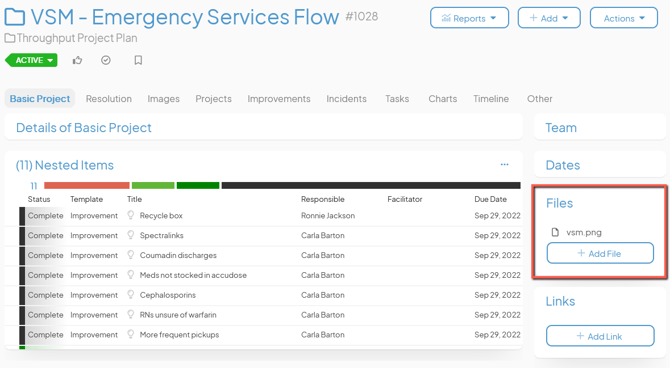Sort by the Due Date column header
The image size is (670, 368).
click(x=491, y=199)
